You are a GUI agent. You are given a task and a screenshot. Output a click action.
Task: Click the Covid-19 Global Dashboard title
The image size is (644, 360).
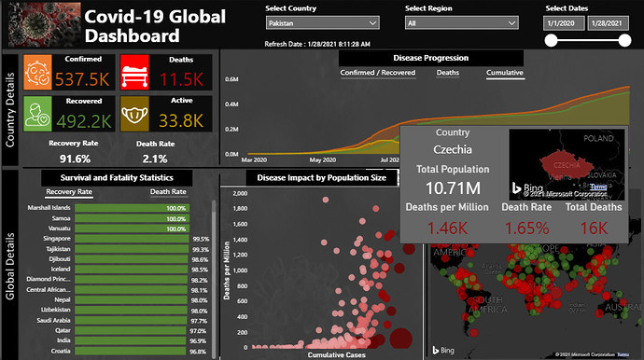tap(155, 26)
